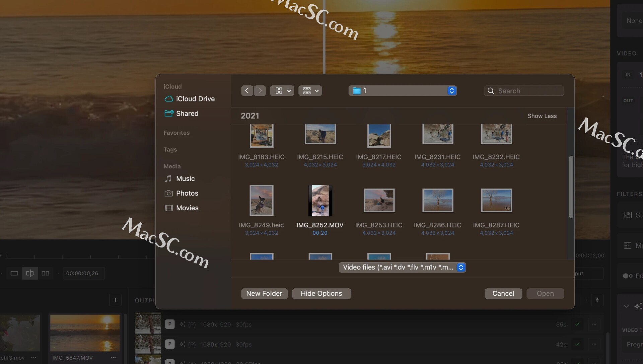The image size is (643, 364).
Task: Go back with the left chevron button
Action: tap(247, 91)
